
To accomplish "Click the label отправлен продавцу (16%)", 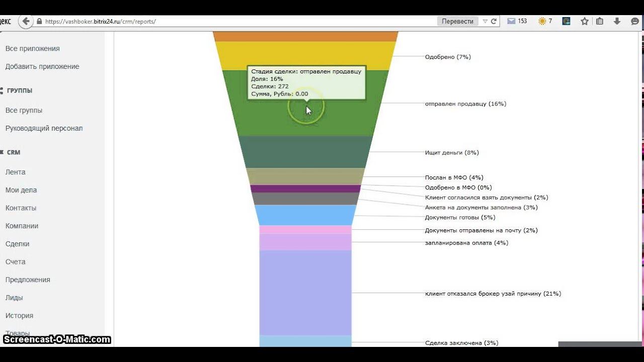I will [x=465, y=104].
